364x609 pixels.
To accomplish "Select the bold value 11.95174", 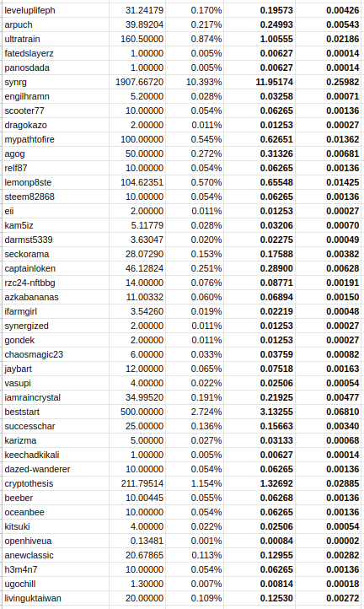I will click(x=259, y=82).
